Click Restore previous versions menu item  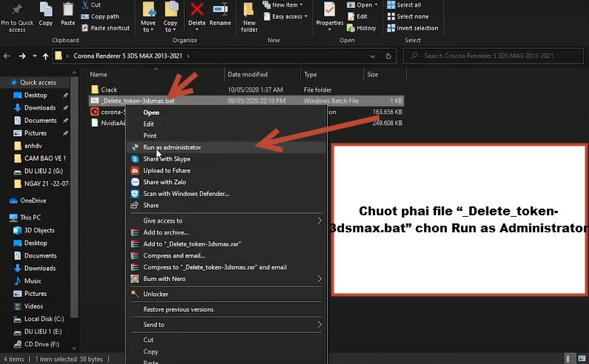[178, 309]
